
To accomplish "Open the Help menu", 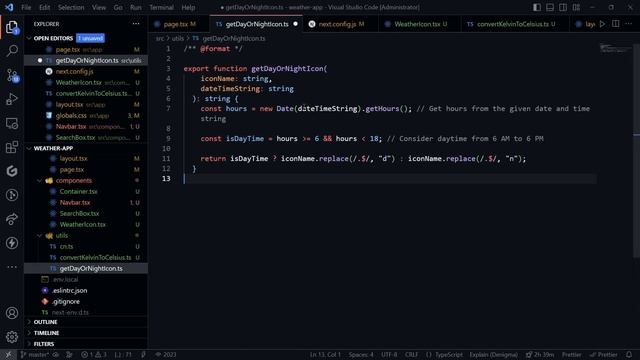I will 188,7.
